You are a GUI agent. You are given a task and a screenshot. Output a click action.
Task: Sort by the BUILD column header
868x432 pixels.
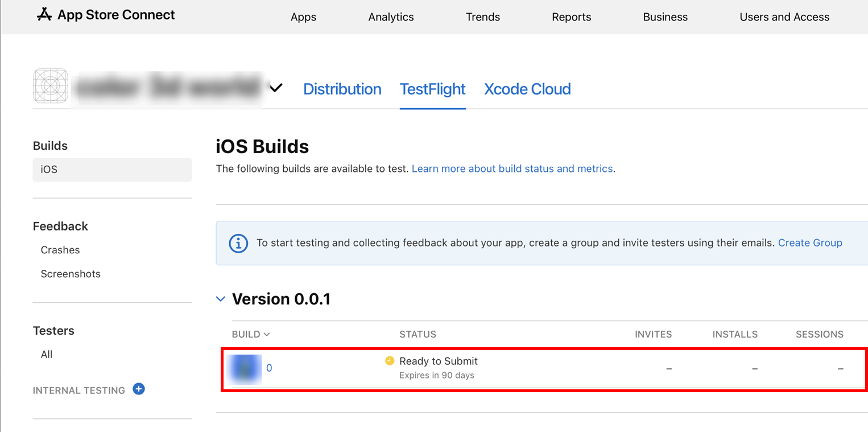coord(251,334)
